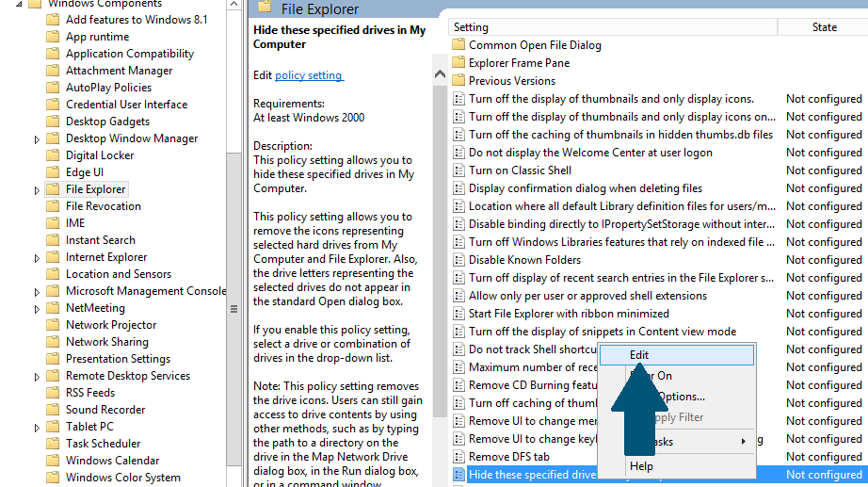Click the Desktop Gadgets folder icon

point(53,122)
